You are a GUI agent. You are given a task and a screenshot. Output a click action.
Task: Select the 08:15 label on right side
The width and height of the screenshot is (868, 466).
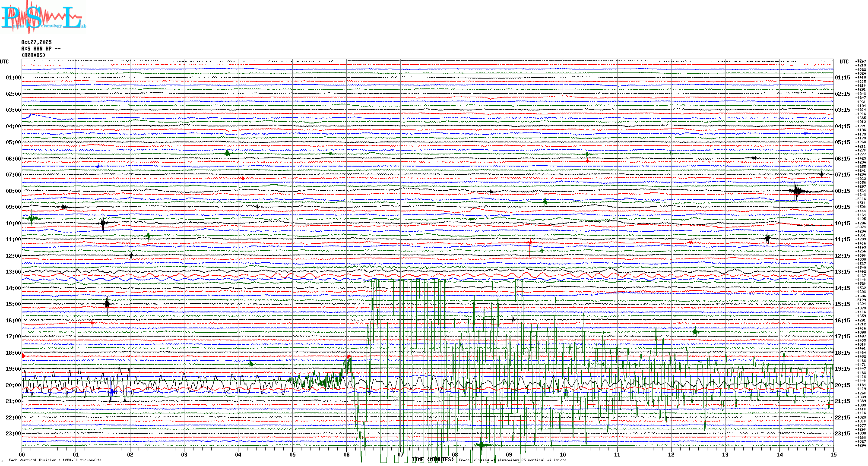[x=842, y=191]
